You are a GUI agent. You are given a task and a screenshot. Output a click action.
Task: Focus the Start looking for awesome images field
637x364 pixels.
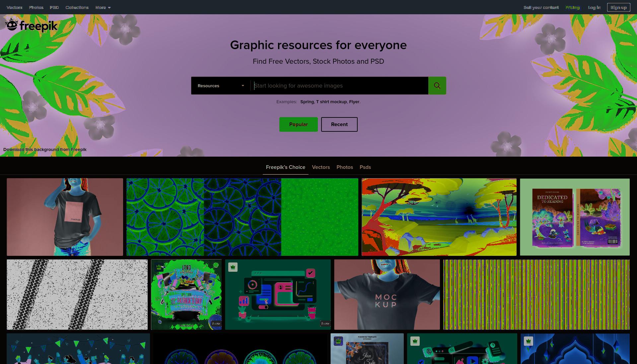(x=339, y=86)
